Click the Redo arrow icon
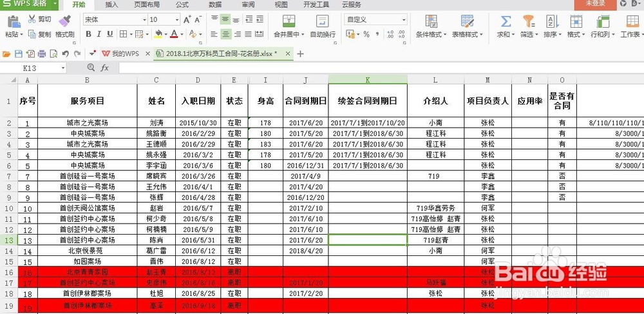 point(77,54)
